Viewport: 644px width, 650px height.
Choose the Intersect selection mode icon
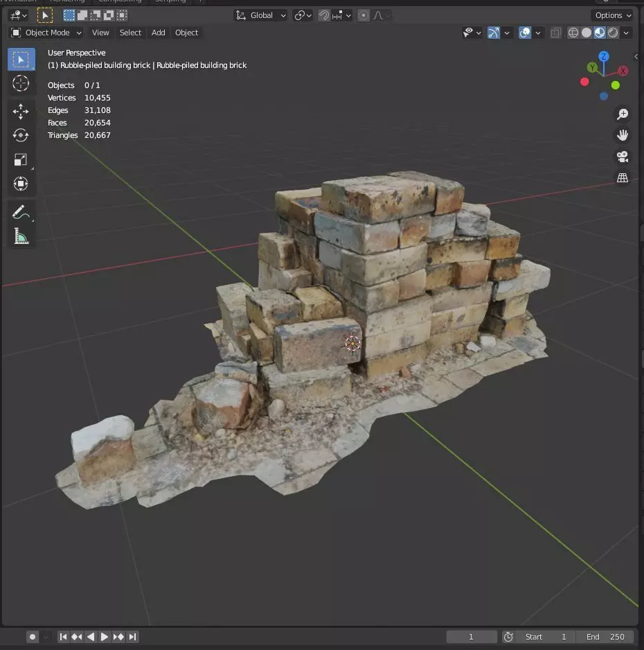[122, 15]
